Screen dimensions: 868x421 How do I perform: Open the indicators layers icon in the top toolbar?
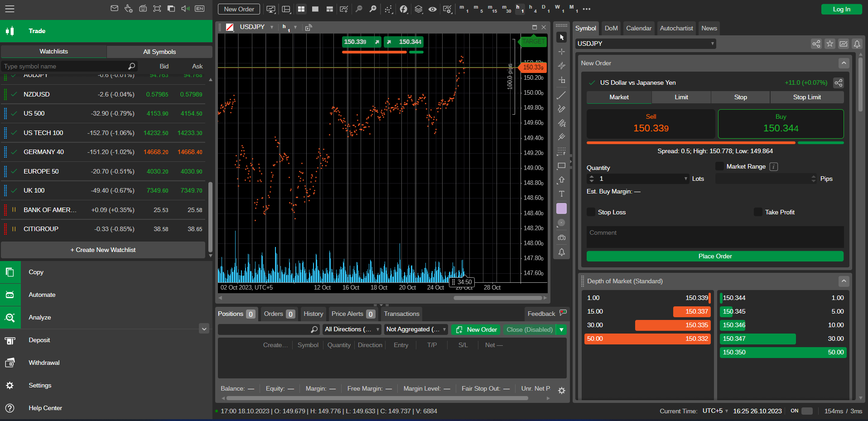tap(418, 9)
